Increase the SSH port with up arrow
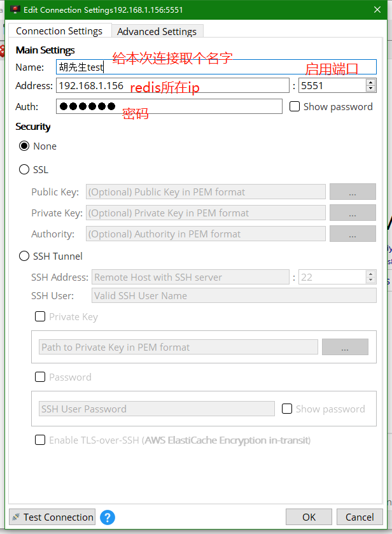This screenshot has height=534, width=392. [370, 274]
